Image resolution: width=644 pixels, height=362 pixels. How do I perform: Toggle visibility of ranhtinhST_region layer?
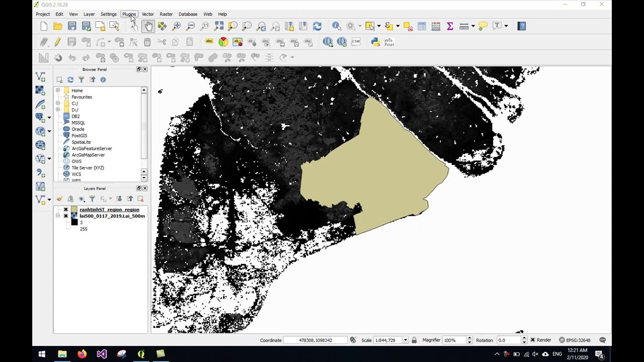[65, 210]
